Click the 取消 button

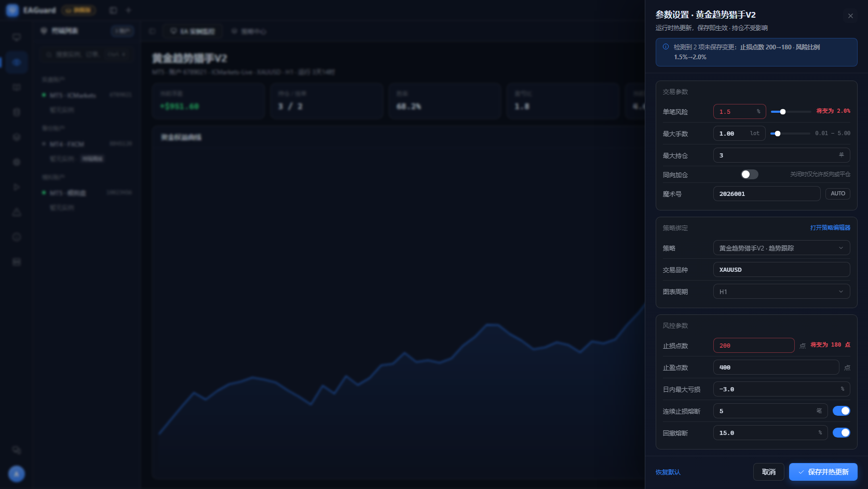point(769,472)
